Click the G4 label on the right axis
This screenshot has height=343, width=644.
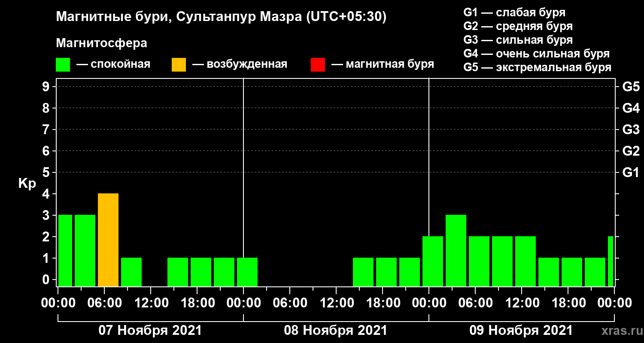(x=631, y=108)
